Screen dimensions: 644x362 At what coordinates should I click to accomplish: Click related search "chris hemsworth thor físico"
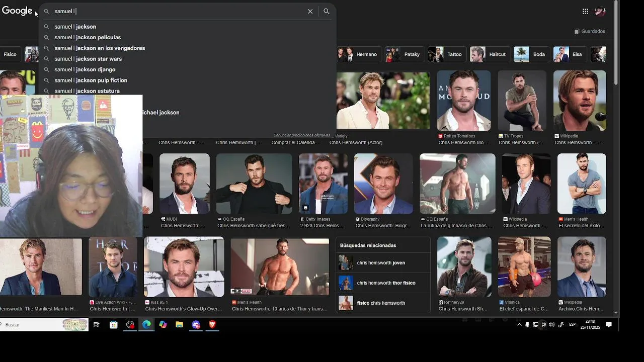coord(383,283)
